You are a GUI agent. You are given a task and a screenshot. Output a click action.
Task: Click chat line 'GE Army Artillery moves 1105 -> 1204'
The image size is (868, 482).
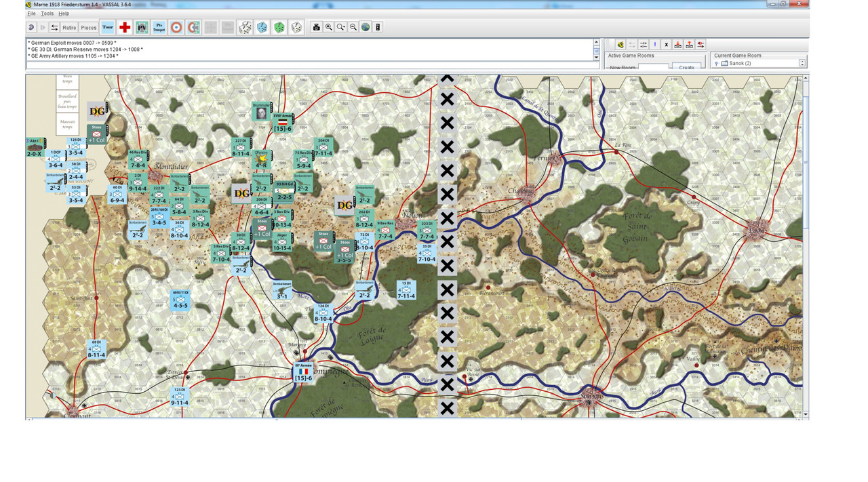[x=74, y=56]
